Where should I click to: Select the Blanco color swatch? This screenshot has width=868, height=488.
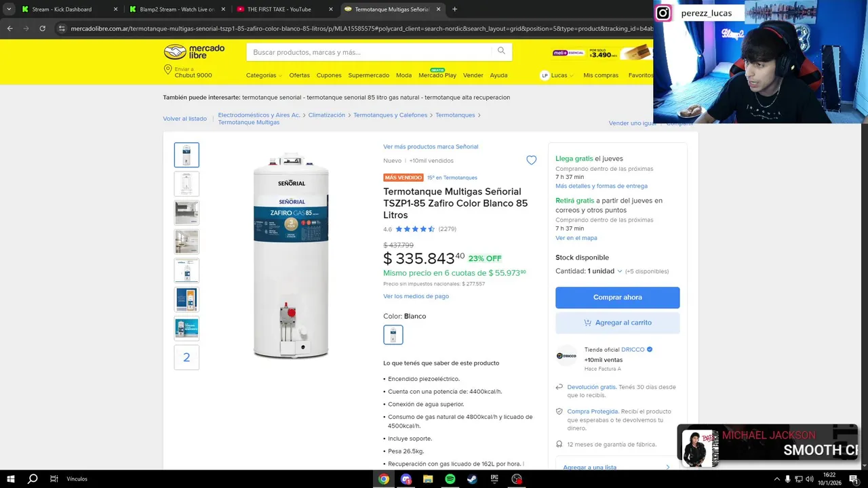(x=393, y=335)
